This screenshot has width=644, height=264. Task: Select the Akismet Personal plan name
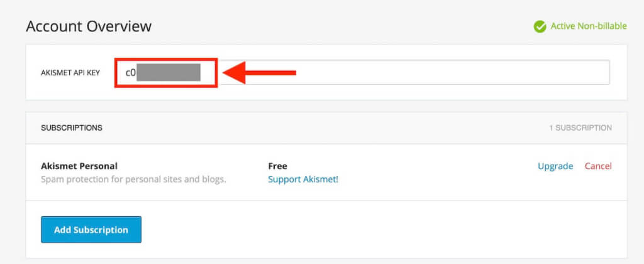pyautogui.click(x=79, y=167)
